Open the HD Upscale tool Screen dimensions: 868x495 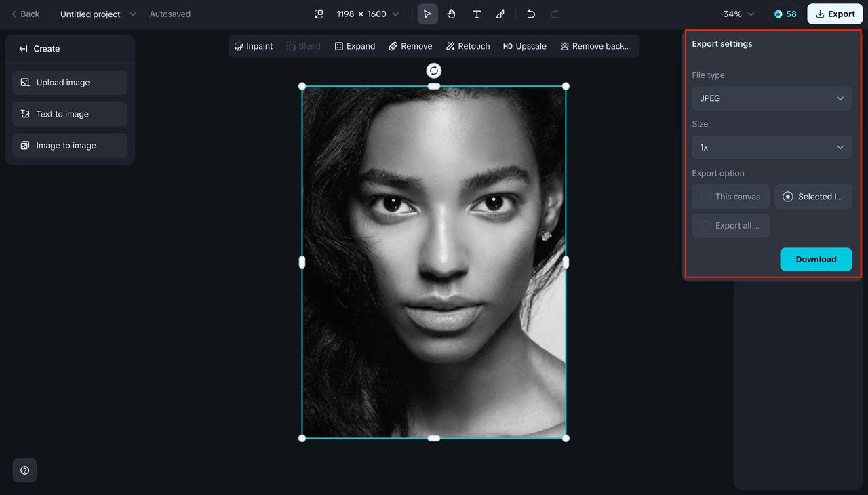point(524,45)
